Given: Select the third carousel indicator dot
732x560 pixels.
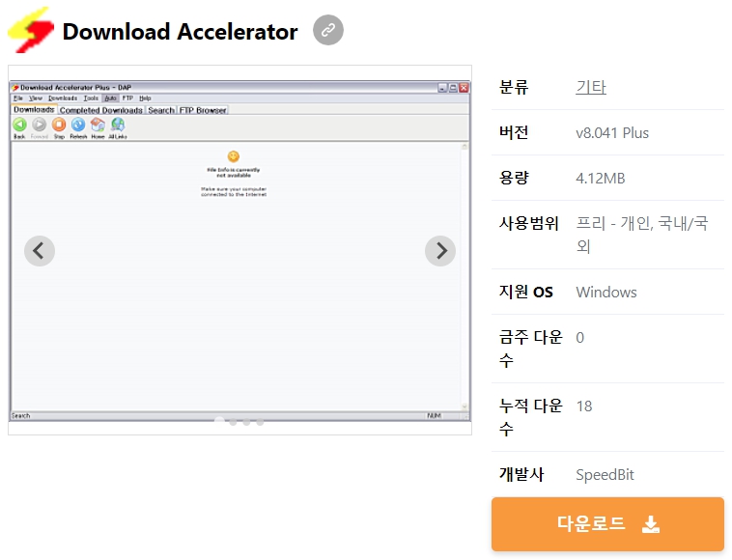Looking at the screenshot, I should pos(246,422).
